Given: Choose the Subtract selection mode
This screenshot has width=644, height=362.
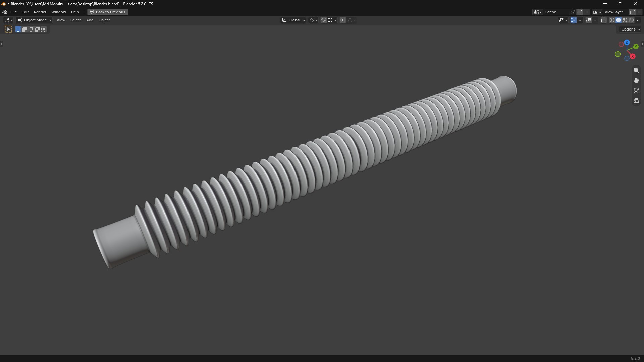Looking at the screenshot, I should 31,29.
